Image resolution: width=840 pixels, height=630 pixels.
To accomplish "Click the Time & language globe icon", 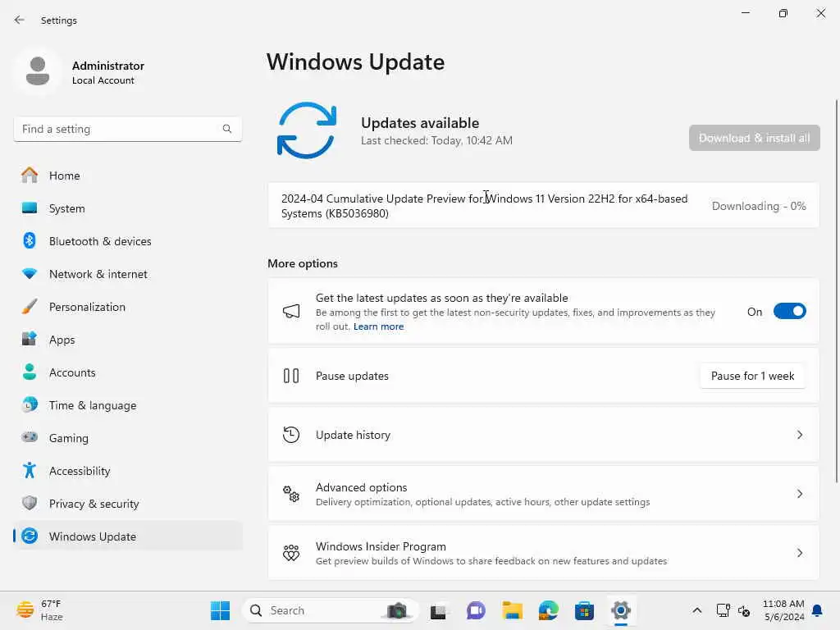I will click(x=30, y=404).
